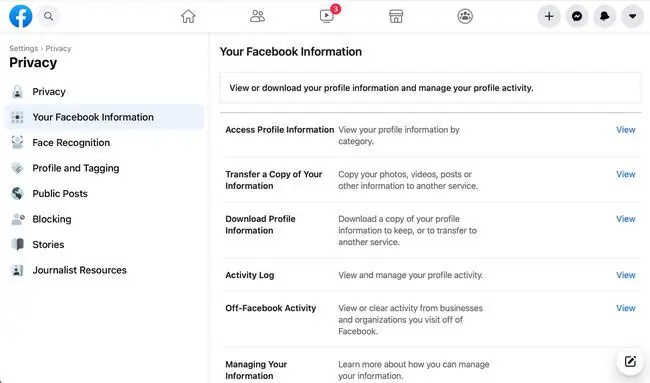Viewport: 650px width, 383px height.
Task: Open the Marketplace storefront icon
Action: click(396, 16)
